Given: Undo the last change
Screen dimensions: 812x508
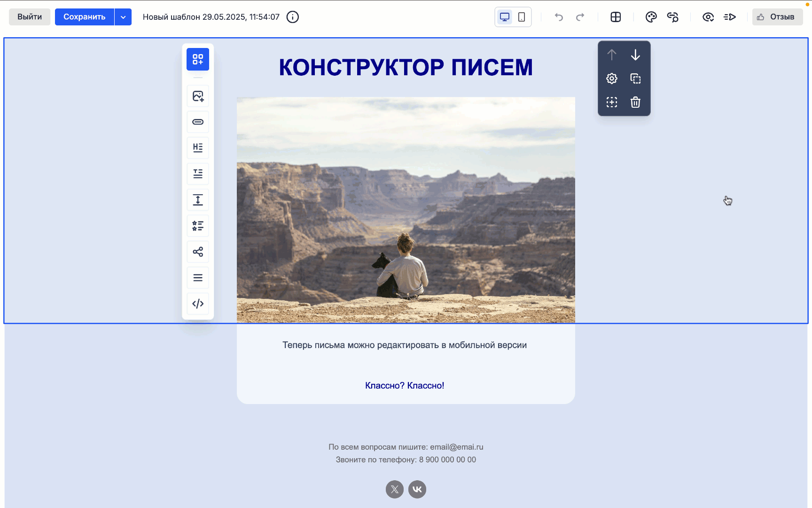Looking at the screenshot, I should 559,17.
